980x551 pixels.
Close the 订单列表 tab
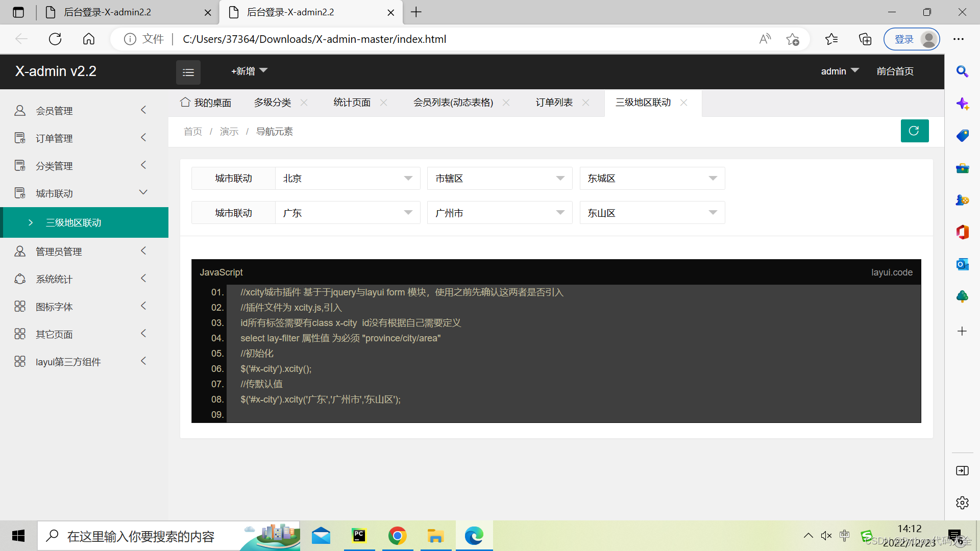click(585, 103)
